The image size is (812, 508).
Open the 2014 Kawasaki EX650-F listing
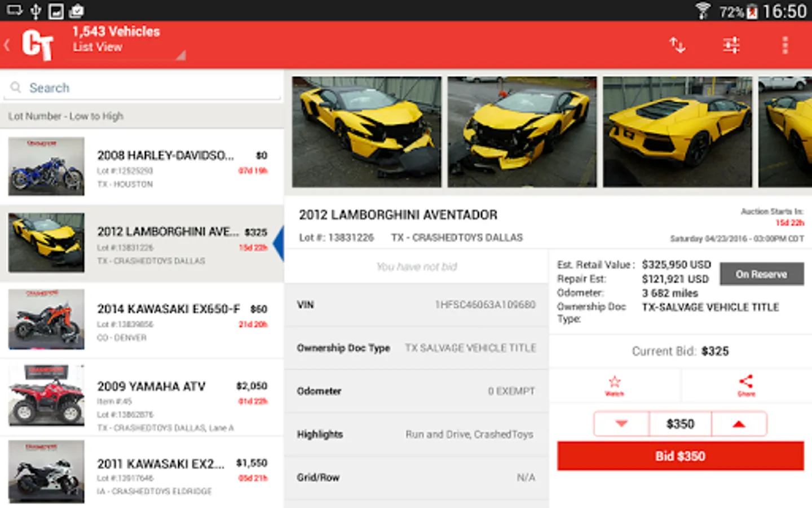click(142, 320)
